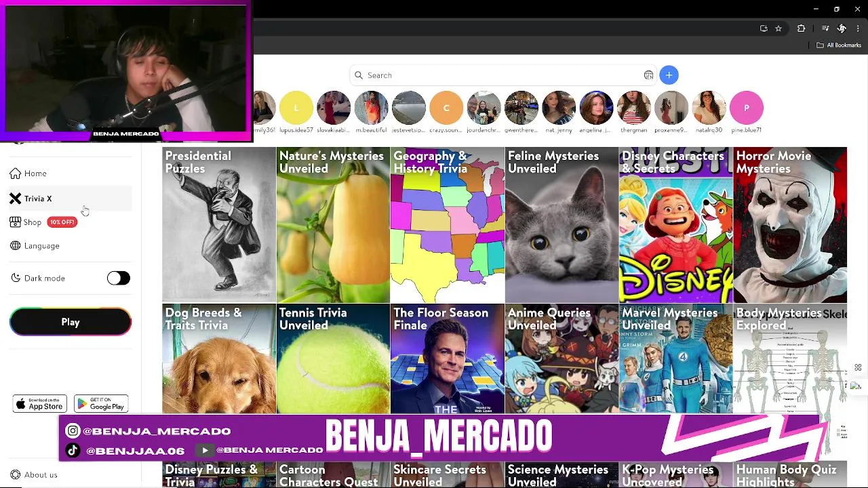Open Nature's Mysteries Unveiled card

(333, 225)
